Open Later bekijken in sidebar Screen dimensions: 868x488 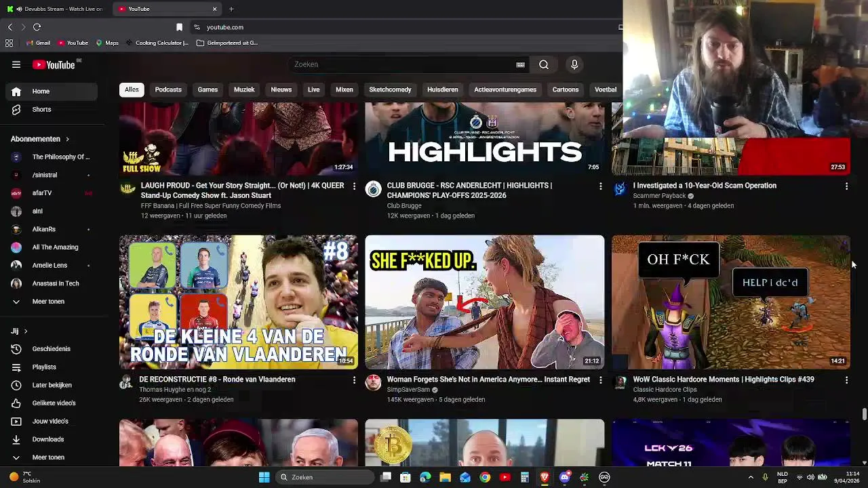pyautogui.click(x=52, y=385)
